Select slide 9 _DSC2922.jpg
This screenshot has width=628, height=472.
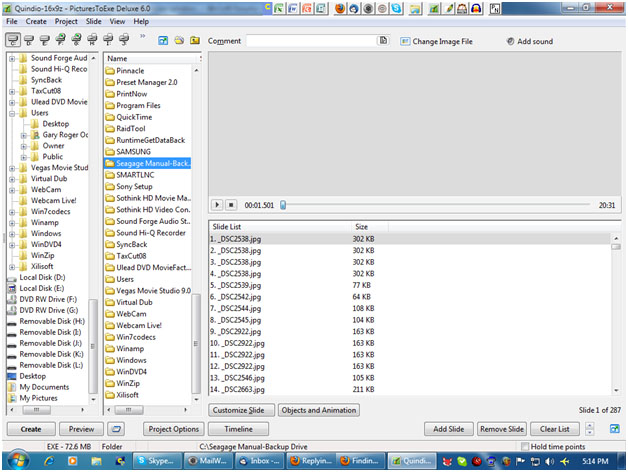(x=409, y=332)
